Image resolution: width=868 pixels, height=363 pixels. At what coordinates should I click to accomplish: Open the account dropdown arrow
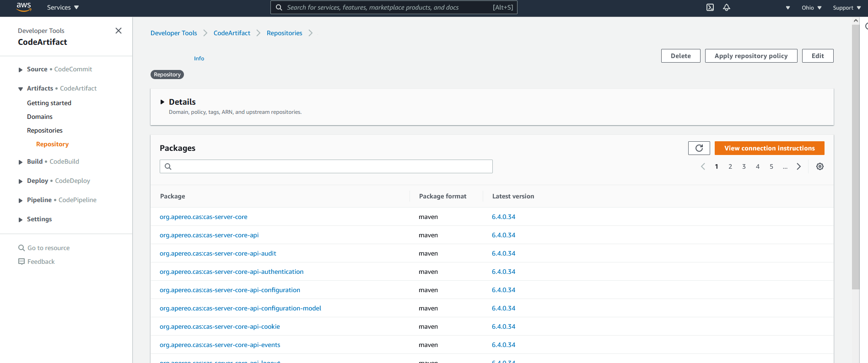[x=788, y=8]
